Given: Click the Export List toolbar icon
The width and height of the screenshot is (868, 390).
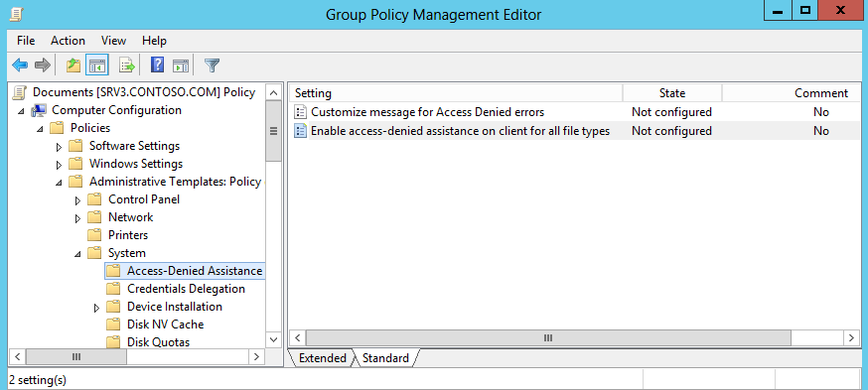Looking at the screenshot, I should tap(127, 65).
